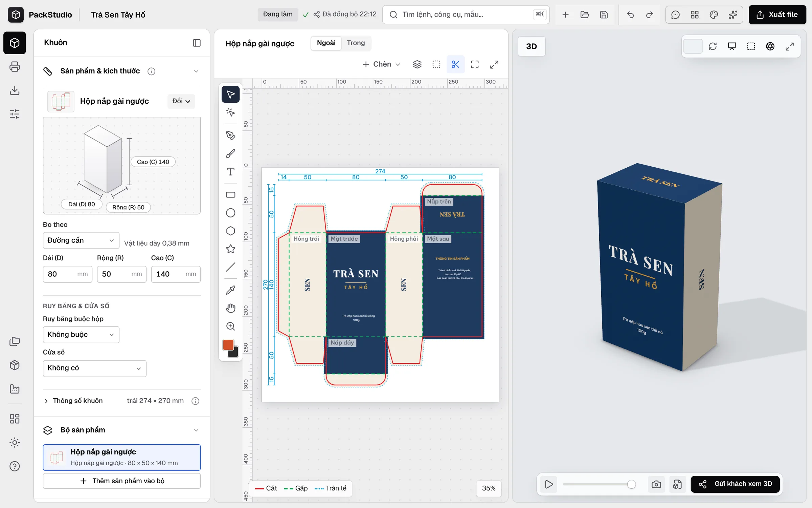Switch to the Ngoài tab

point(326,43)
